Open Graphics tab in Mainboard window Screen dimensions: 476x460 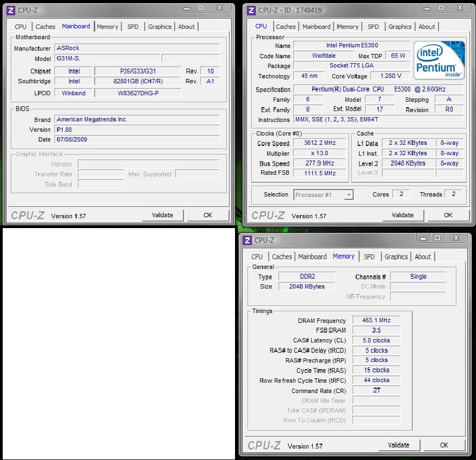pos(160,27)
